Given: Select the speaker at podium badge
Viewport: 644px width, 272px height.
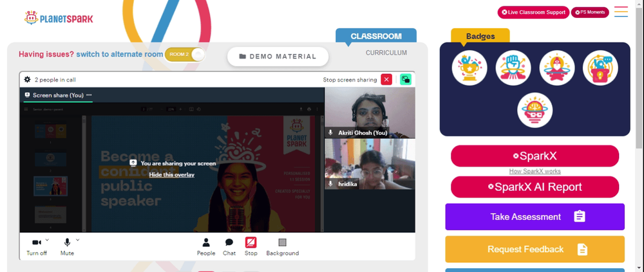Looking at the screenshot, I should pos(600,68).
